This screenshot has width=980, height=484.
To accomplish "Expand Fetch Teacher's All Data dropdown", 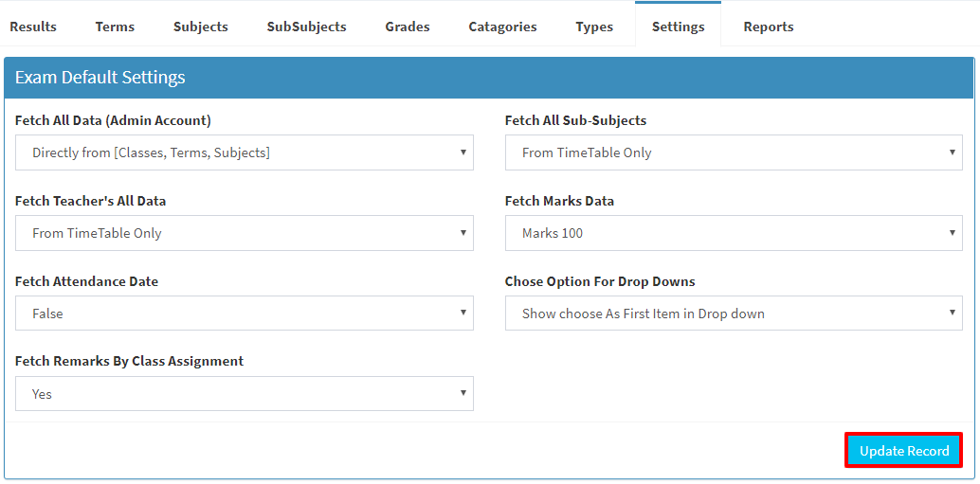I will click(x=245, y=233).
